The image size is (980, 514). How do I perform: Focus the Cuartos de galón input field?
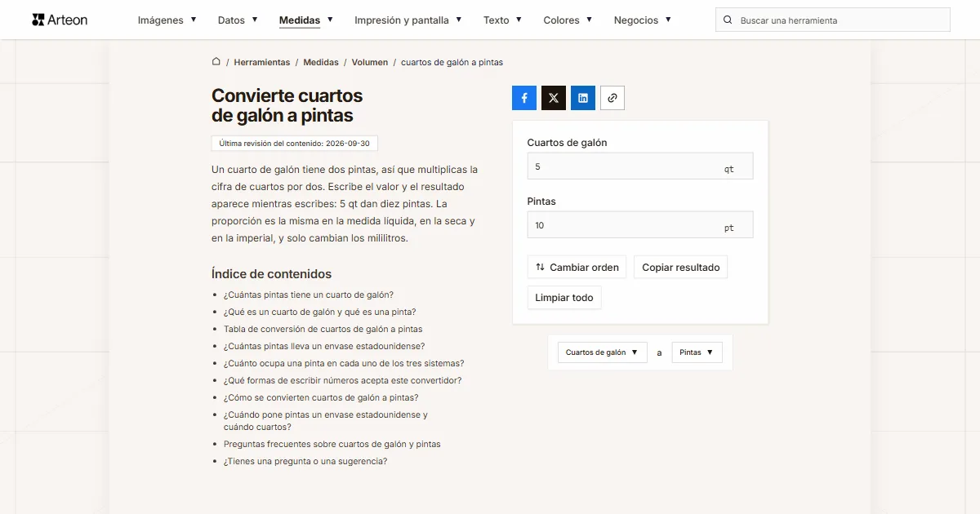[x=640, y=166]
